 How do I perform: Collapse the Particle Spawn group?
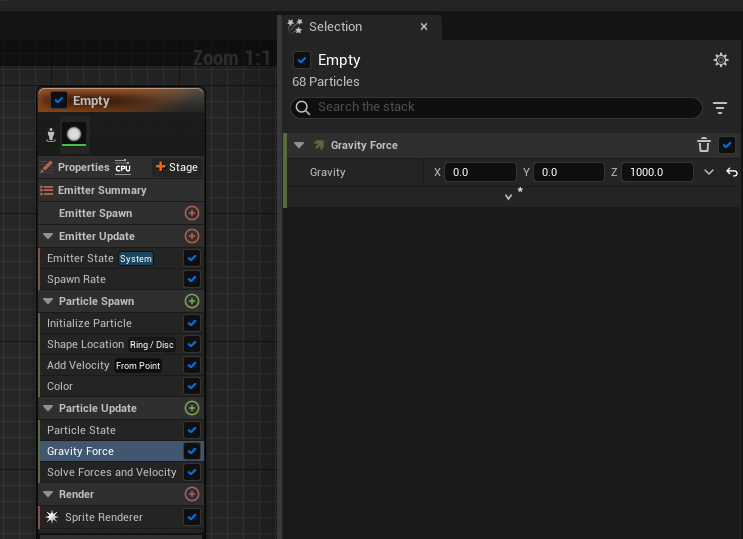click(48, 301)
